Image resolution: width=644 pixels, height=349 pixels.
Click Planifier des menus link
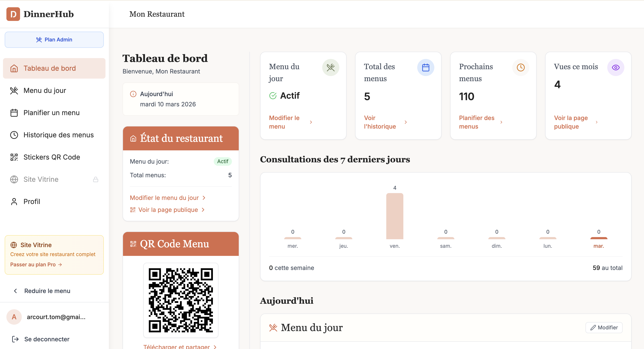[480, 122]
